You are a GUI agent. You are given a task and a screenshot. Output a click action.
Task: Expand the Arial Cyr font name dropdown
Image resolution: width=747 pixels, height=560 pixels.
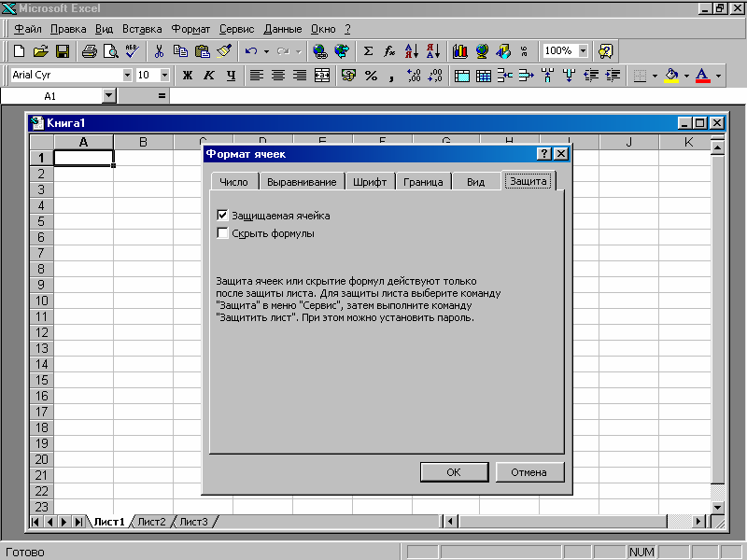[127, 75]
